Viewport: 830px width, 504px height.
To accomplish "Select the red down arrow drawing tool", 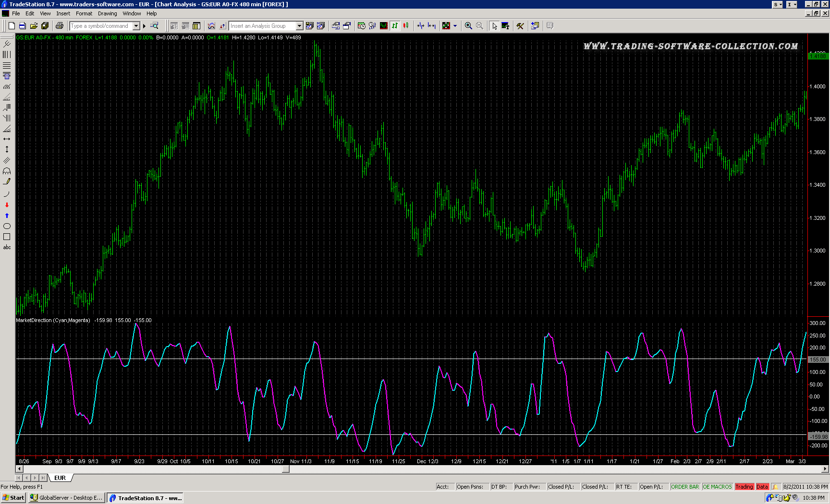I will [x=7, y=205].
